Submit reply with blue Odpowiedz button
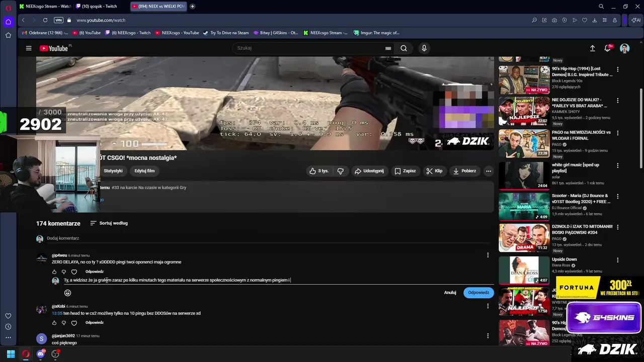This screenshot has width=644, height=362. tap(478, 293)
